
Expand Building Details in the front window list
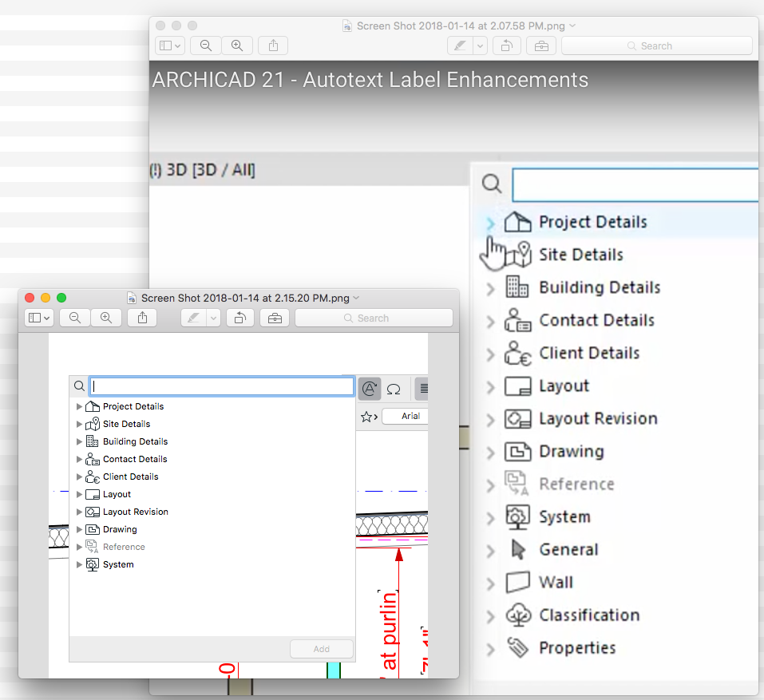(79, 441)
